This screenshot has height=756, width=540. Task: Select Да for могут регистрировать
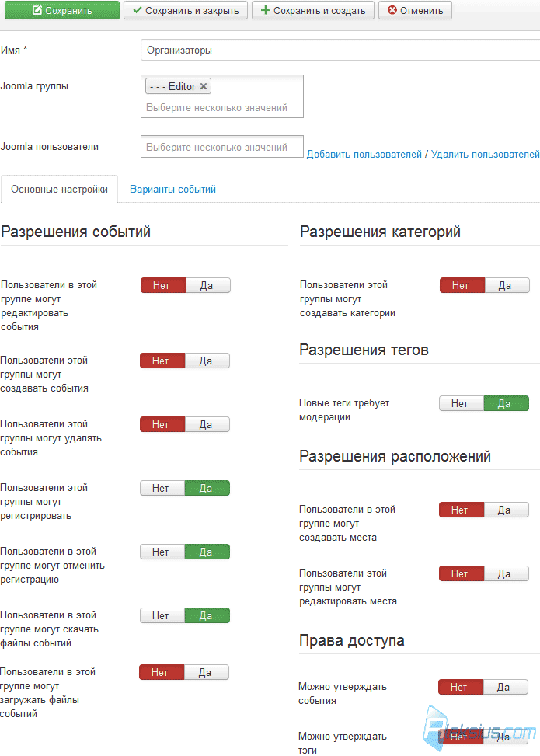[x=207, y=488]
